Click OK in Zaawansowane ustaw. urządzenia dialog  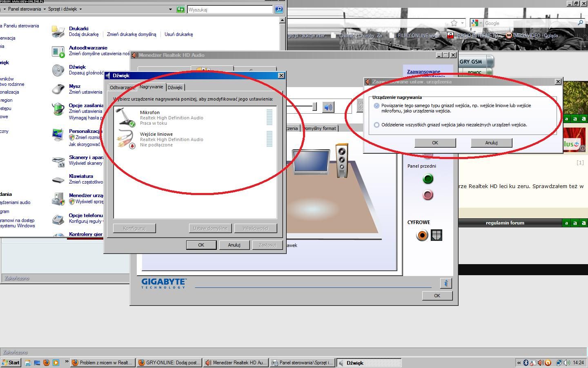[435, 143]
